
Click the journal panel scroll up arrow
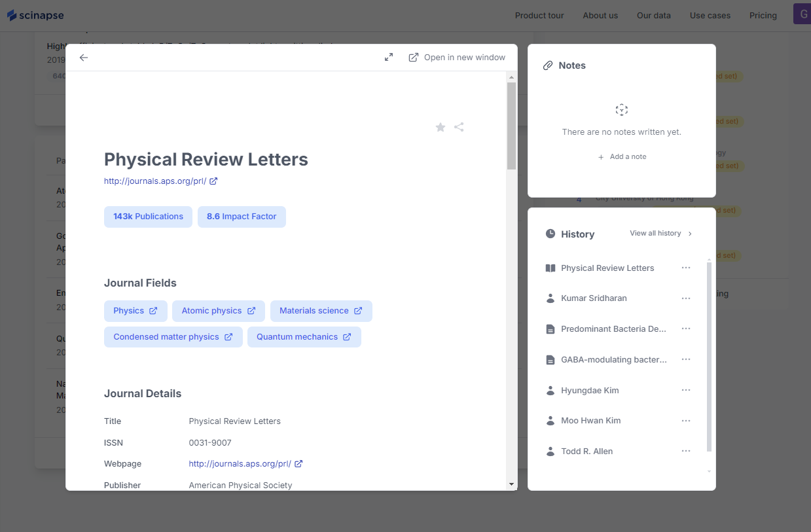(x=512, y=77)
